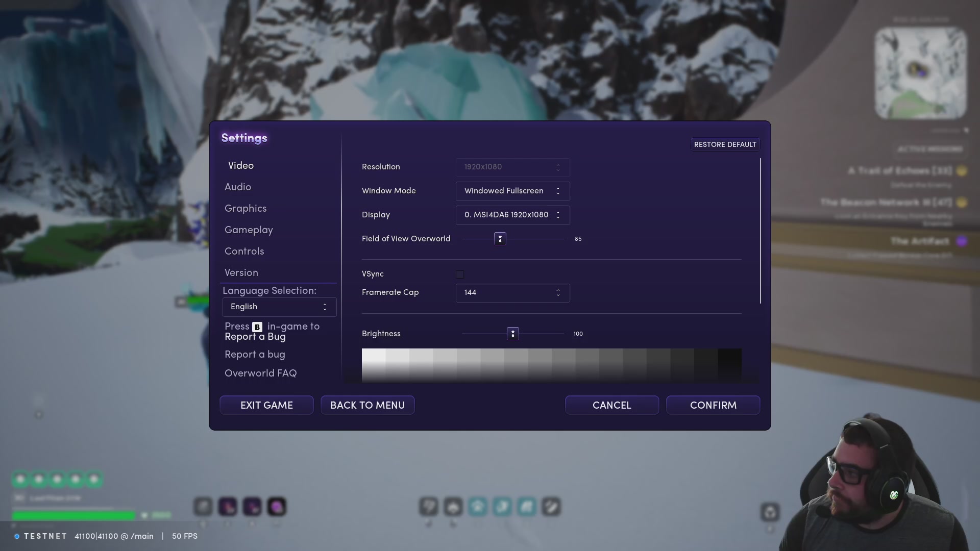Click the B key icon in bug hint
Image resolution: width=980 pixels, height=551 pixels.
tap(257, 327)
